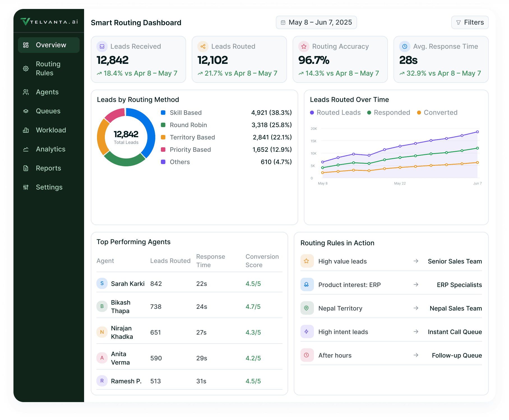Switch to Analytics section
This screenshot has width=509, height=420.
[x=49, y=149]
